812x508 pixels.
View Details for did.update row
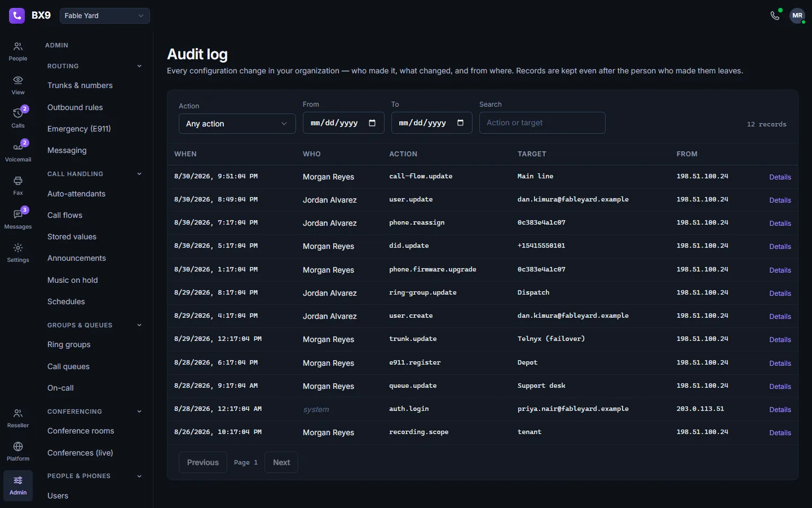tap(780, 247)
